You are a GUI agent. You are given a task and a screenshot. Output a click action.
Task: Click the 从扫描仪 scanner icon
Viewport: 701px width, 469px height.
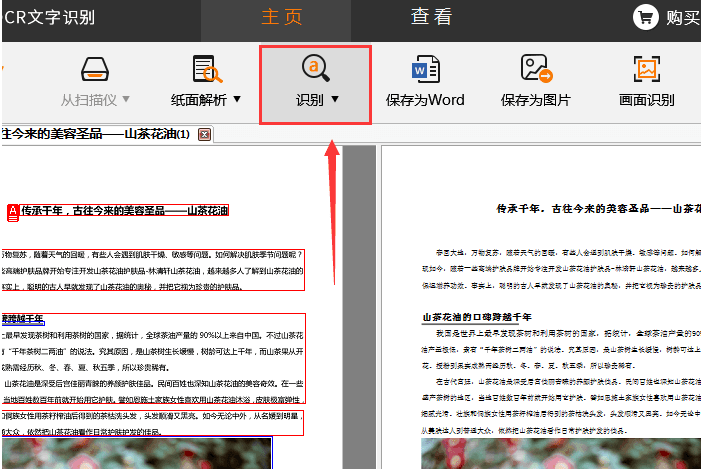coord(94,69)
